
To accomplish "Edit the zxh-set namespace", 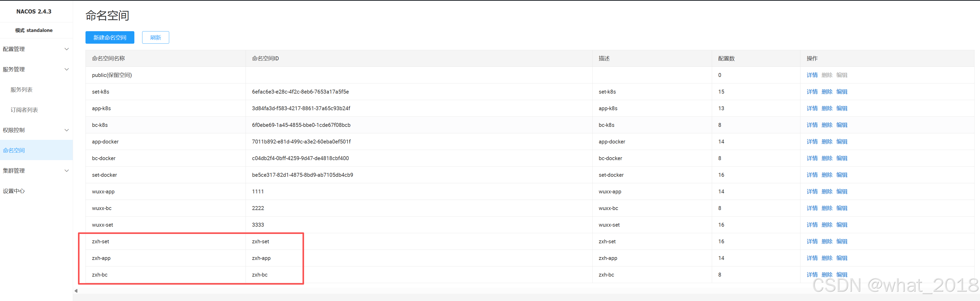I will [841, 241].
